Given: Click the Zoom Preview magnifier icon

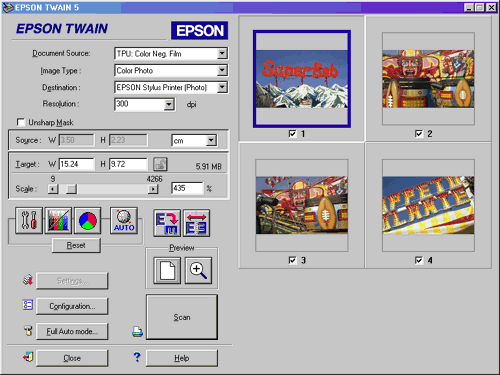Looking at the screenshot, I should pyautogui.click(x=198, y=270).
